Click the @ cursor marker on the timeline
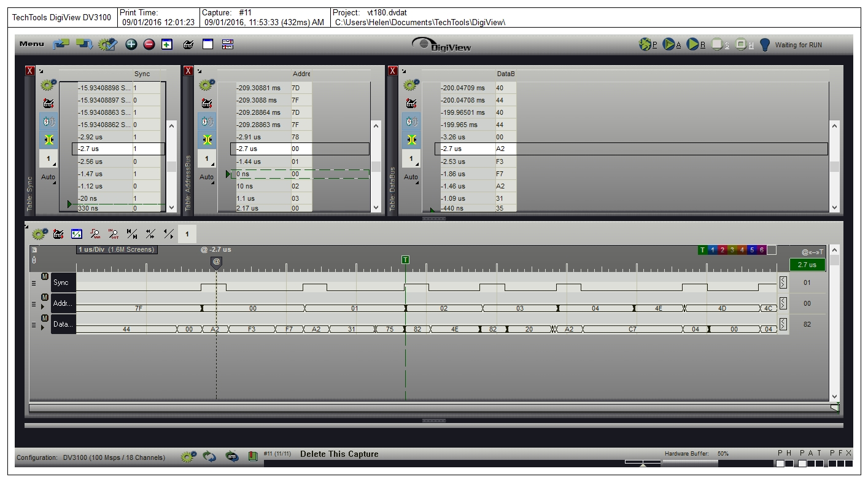Screen dimensions: 868x482 click(x=216, y=262)
